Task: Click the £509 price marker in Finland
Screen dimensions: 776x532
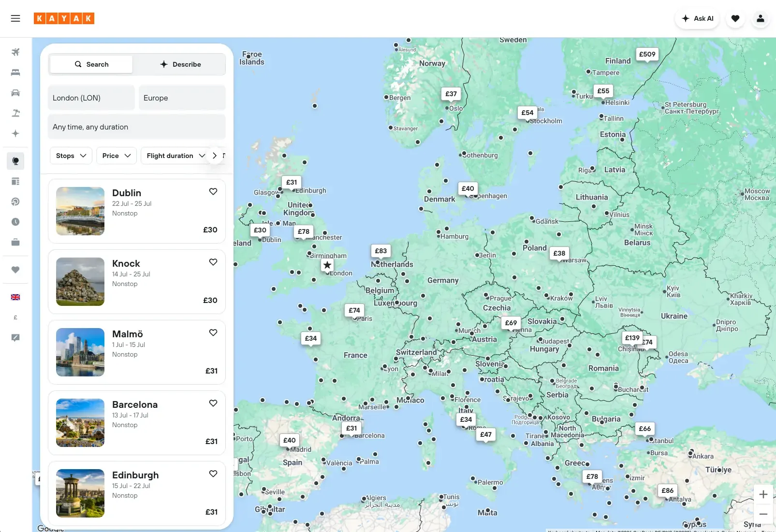Action: 647,54
